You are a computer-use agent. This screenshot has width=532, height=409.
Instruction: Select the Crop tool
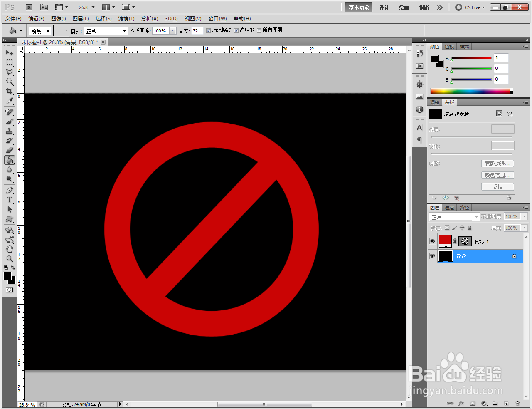pos(10,91)
